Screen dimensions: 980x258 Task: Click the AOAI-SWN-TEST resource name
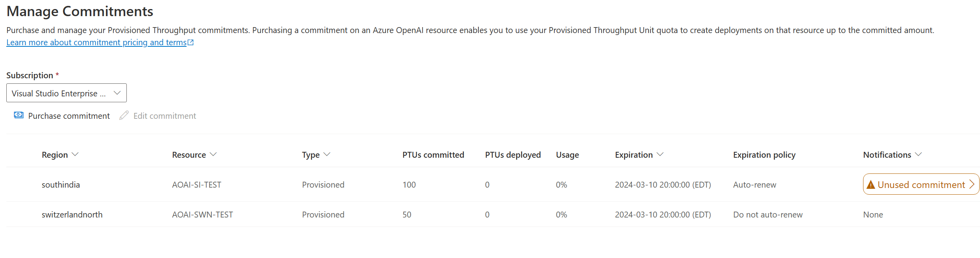point(202,215)
